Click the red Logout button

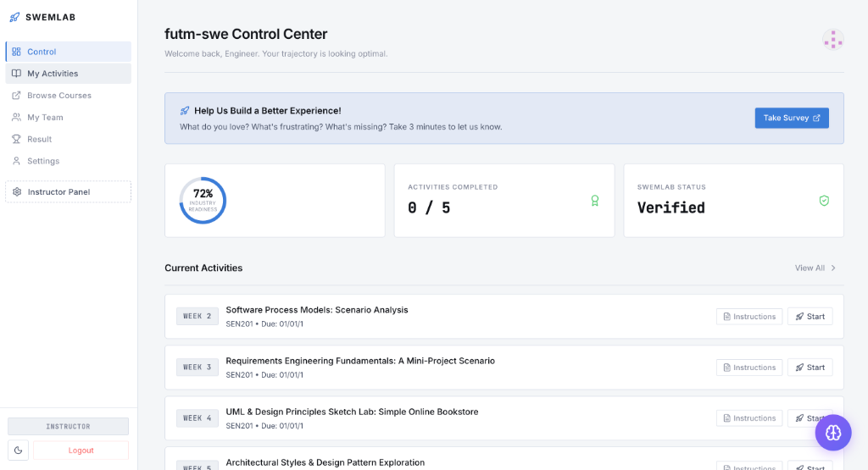[81, 450]
